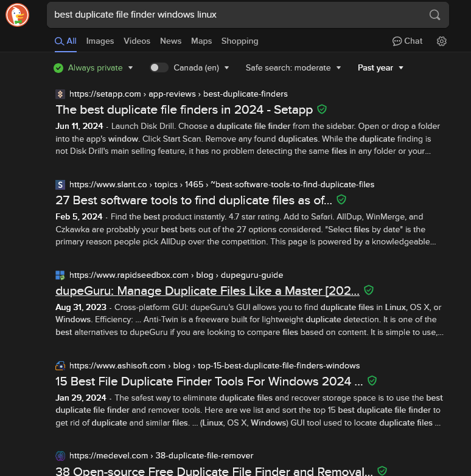Select the 'Feb 5, 2024' result date

tap(79, 217)
